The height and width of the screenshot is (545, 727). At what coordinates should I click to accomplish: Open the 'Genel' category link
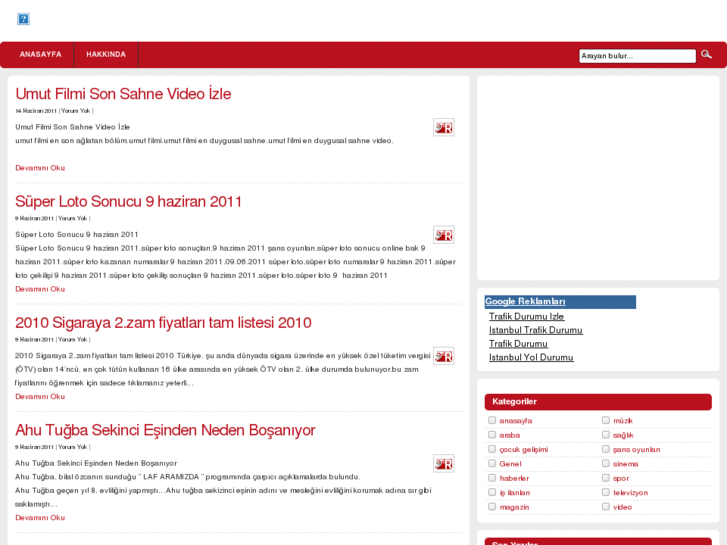[x=510, y=464]
